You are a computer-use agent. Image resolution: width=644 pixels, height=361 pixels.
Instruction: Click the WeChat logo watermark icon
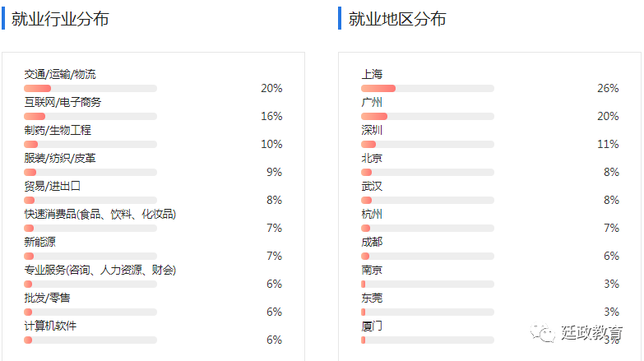point(542,332)
